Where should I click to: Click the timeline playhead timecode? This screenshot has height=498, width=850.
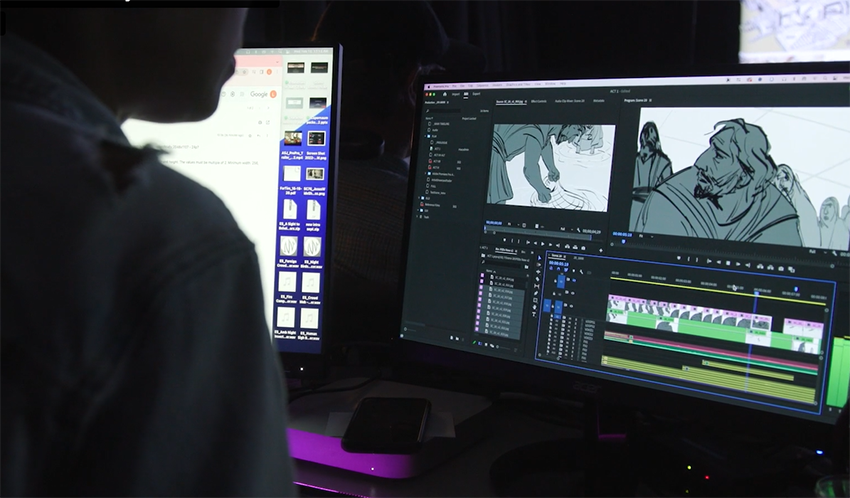tap(559, 264)
